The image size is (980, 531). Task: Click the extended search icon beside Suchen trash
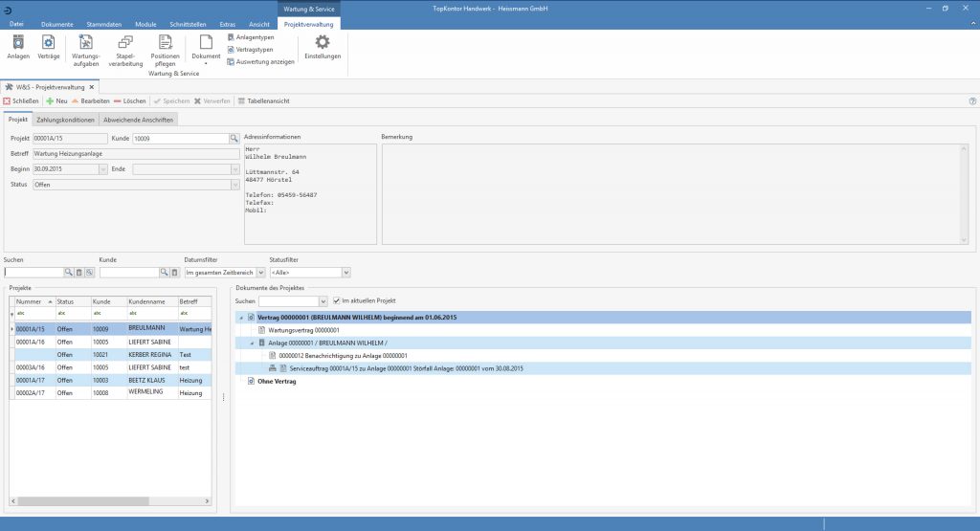tap(89, 273)
